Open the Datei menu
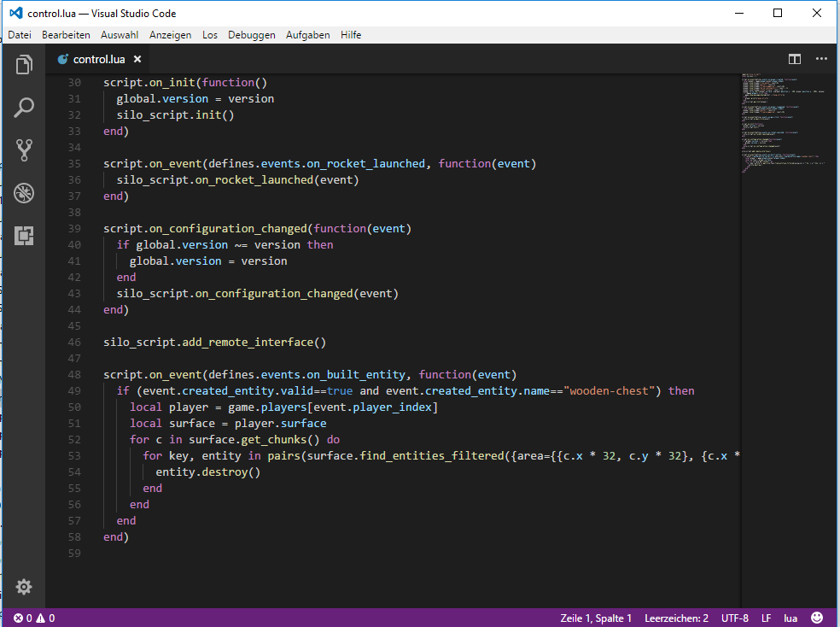 pos(19,35)
